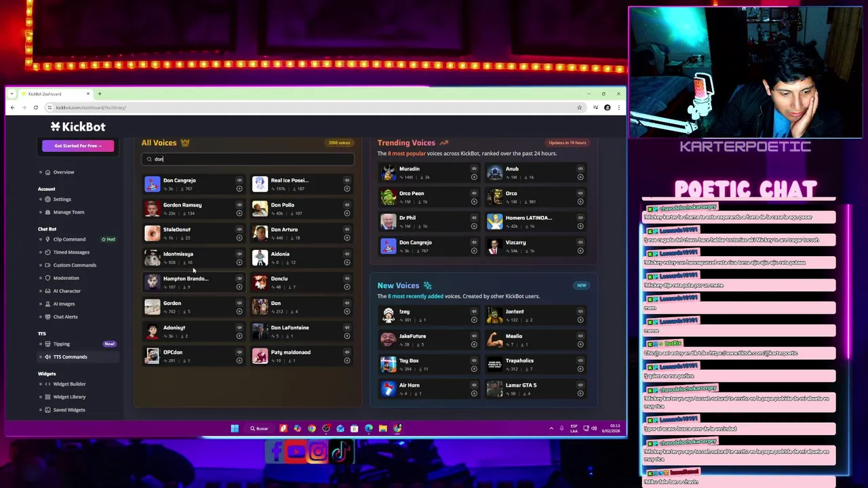Preview the Don Pollo voice
868x488 pixels.
(347, 205)
